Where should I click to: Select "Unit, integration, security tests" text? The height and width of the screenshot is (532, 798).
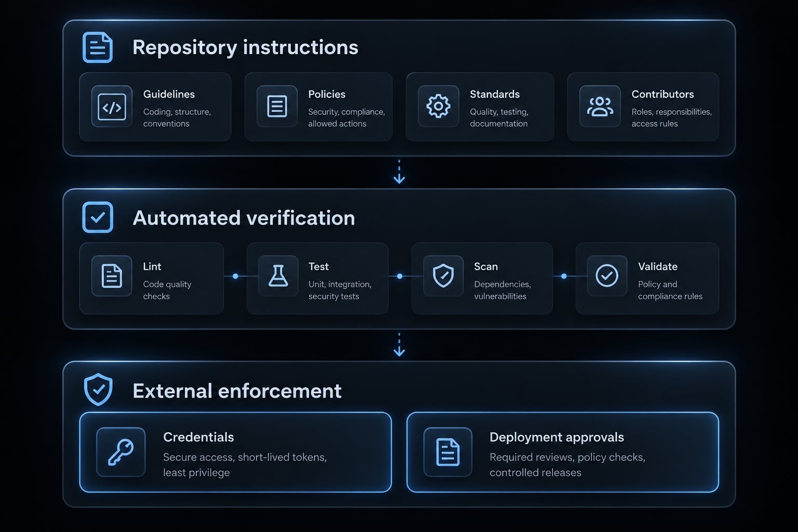(x=340, y=290)
